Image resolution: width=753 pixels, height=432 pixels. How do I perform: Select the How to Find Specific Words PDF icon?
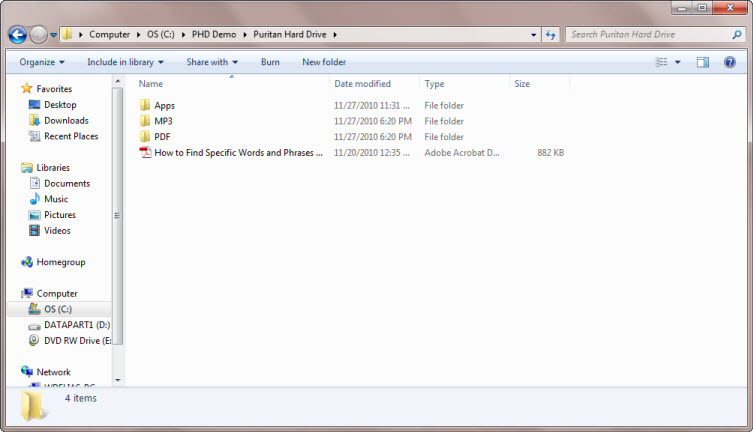point(145,152)
